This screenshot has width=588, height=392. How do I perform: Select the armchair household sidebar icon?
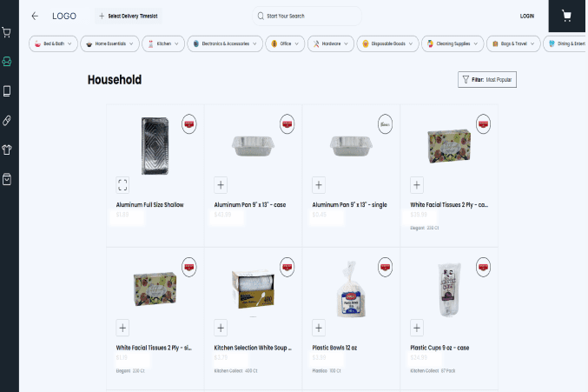point(7,62)
